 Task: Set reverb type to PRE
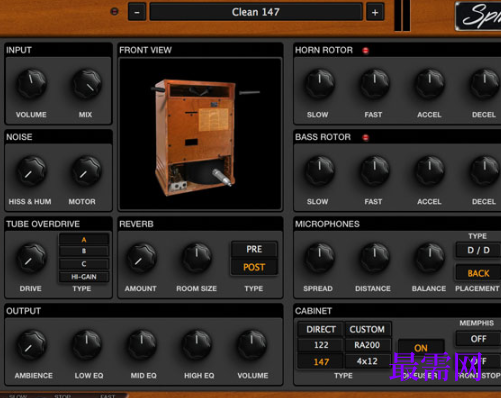coord(254,249)
